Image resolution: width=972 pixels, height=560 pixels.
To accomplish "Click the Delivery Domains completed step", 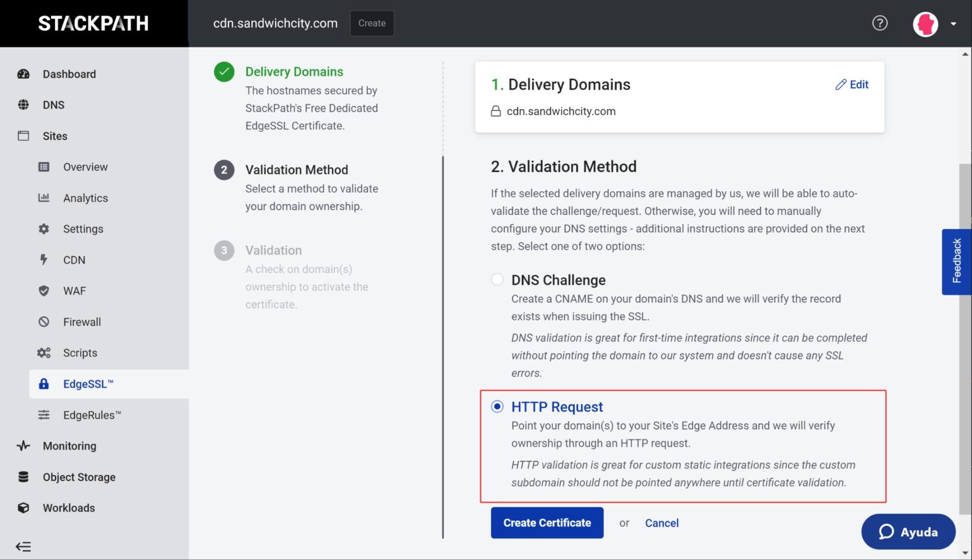I will click(x=294, y=72).
